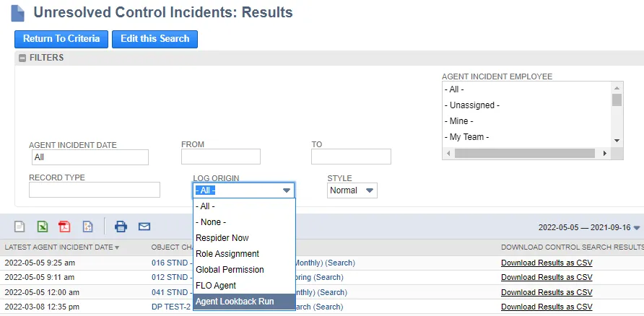Click the '2022-03-08 12:35 pm' date cell

click(42, 307)
